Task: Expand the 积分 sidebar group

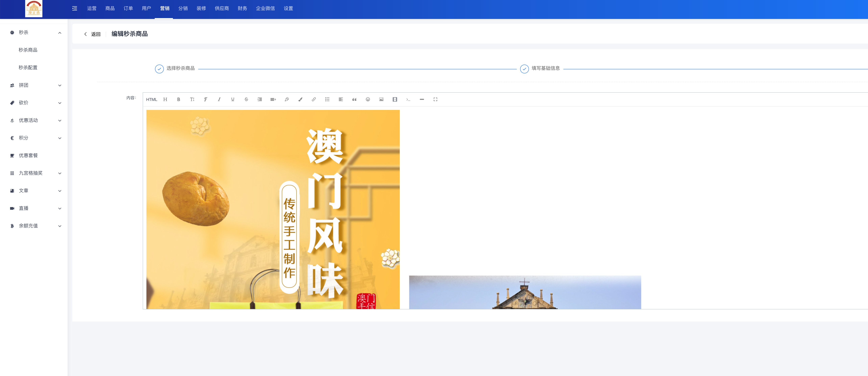Action: click(x=34, y=138)
